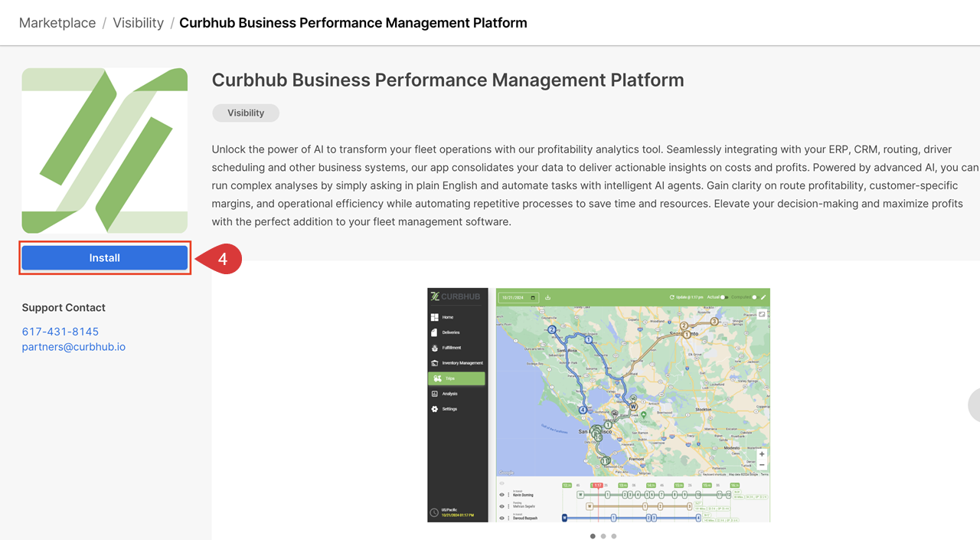
Task: Select the first carousel dot
Action: click(593, 536)
